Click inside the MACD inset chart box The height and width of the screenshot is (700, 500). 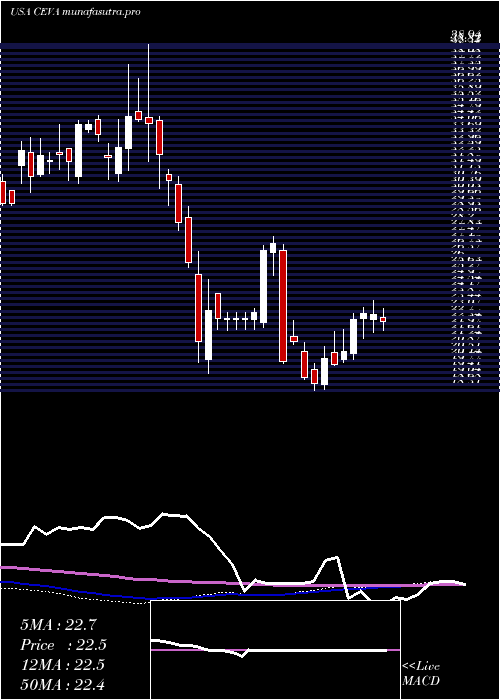coord(275,650)
